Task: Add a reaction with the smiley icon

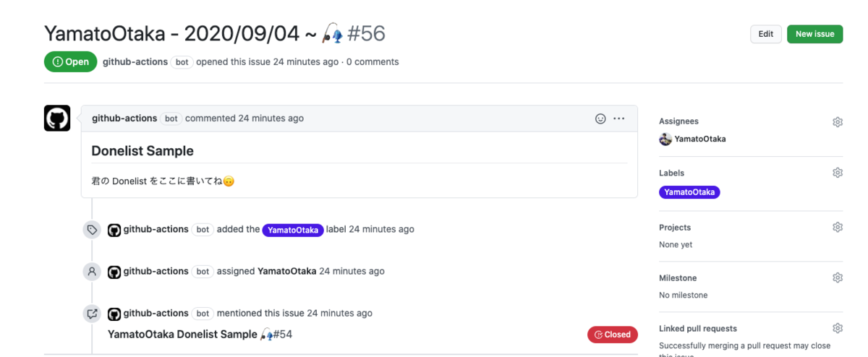Action: point(600,119)
